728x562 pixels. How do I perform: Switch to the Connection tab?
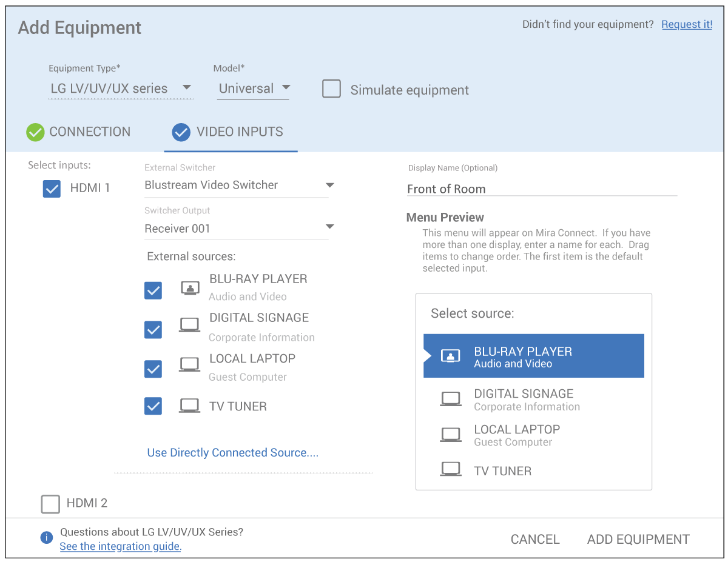pos(79,132)
